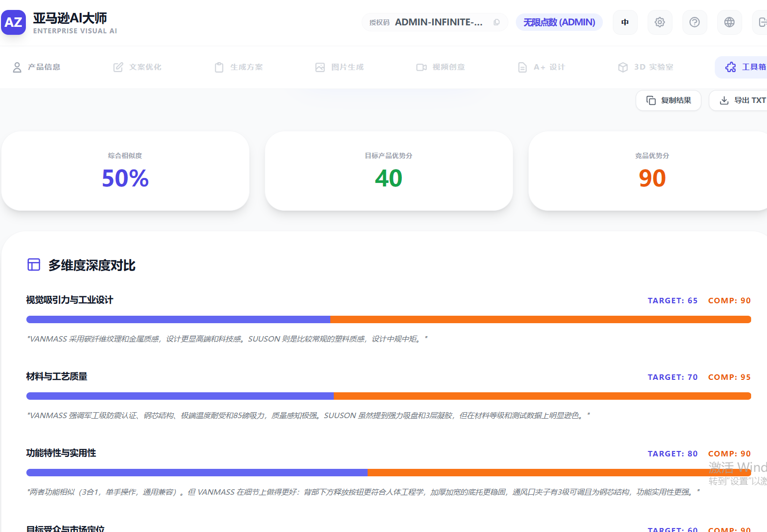Click the globe icon in the header
This screenshot has width=767, height=532.
coord(729,22)
